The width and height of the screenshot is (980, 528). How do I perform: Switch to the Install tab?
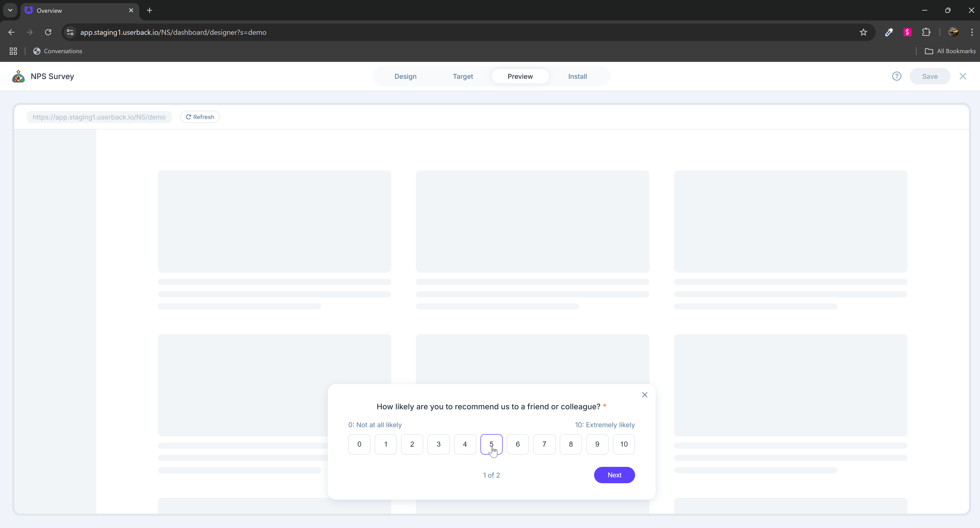click(x=577, y=76)
